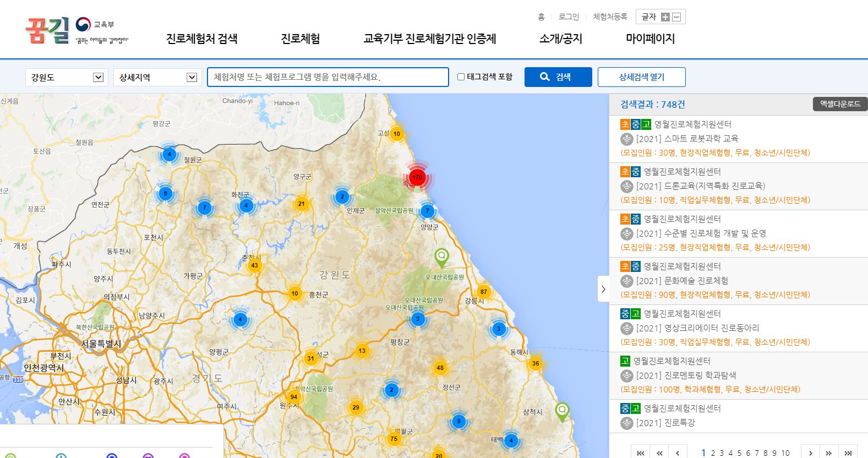Screen dimensions: 868x458
Task: Click the blue 9 cluster marker
Action: pos(458,422)
